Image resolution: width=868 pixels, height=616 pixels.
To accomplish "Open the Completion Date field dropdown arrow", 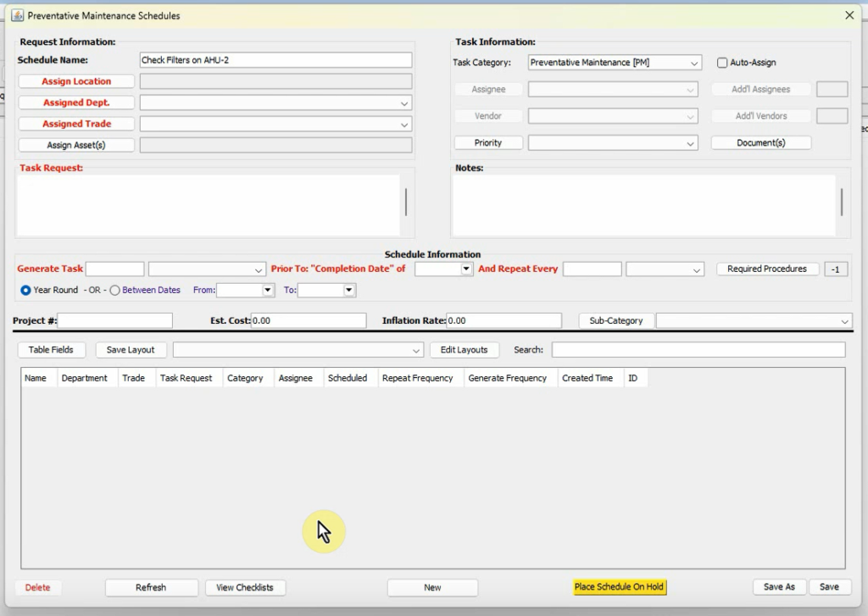I will (x=466, y=269).
